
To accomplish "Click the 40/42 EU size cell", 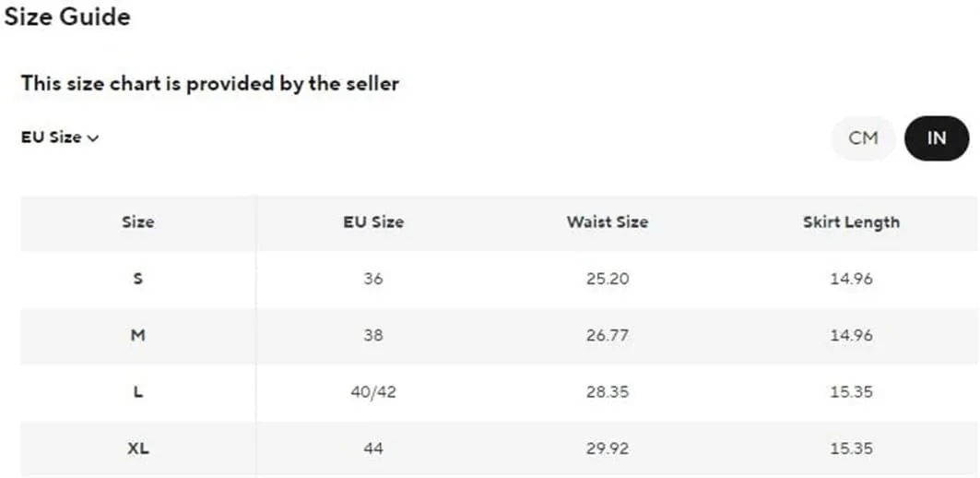I will pos(373,392).
